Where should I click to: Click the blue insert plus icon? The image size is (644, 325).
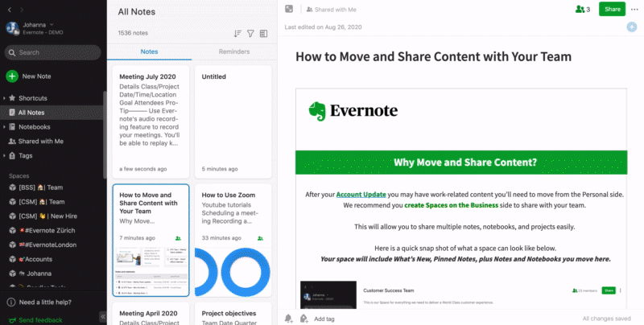coord(632,27)
